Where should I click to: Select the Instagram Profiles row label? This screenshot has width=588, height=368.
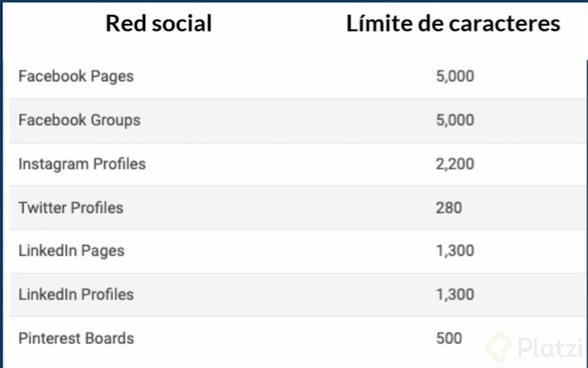pyautogui.click(x=82, y=164)
